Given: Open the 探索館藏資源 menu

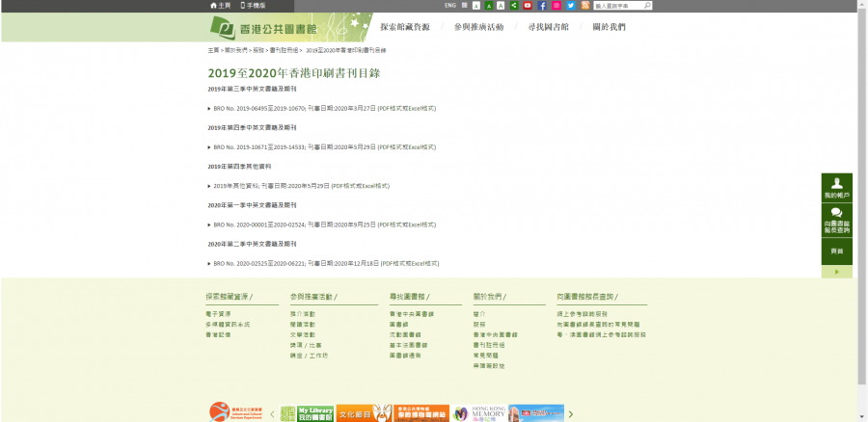Looking at the screenshot, I should 405,27.
